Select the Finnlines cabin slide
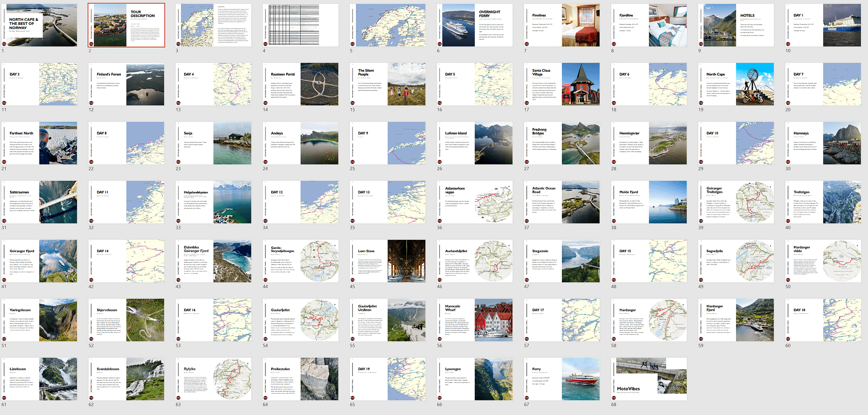This screenshot has width=868, height=415. (x=561, y=25)
